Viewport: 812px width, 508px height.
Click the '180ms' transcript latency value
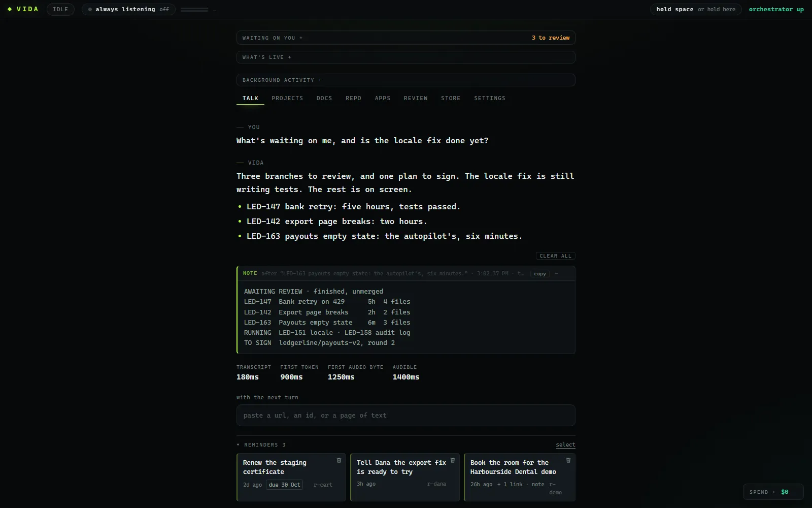coord(248,377)
